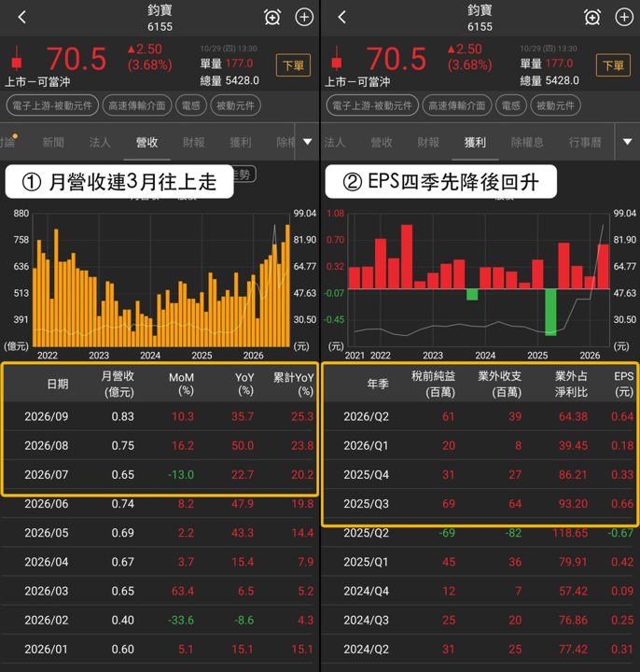Open the 獲利 tab in right panel
This screenshot has height=672, width=640.
point(475,142)
